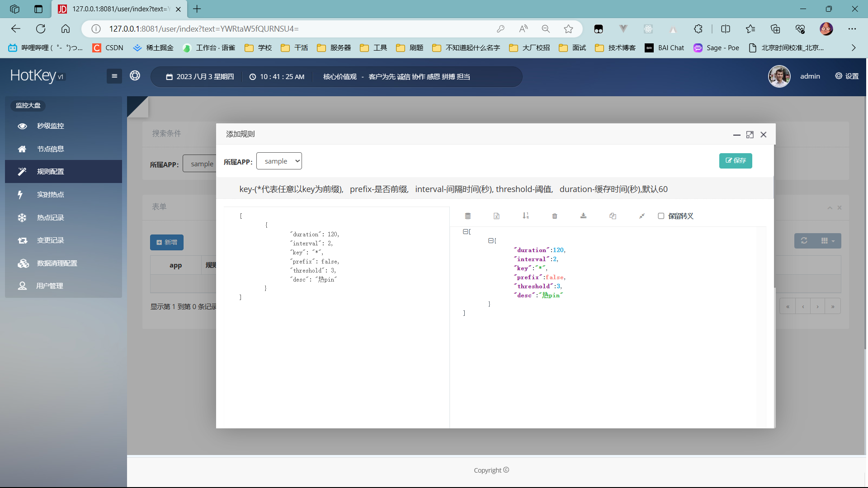
Task: Toggle the hamburger sidebar menu button
Action: coord(114,76)
